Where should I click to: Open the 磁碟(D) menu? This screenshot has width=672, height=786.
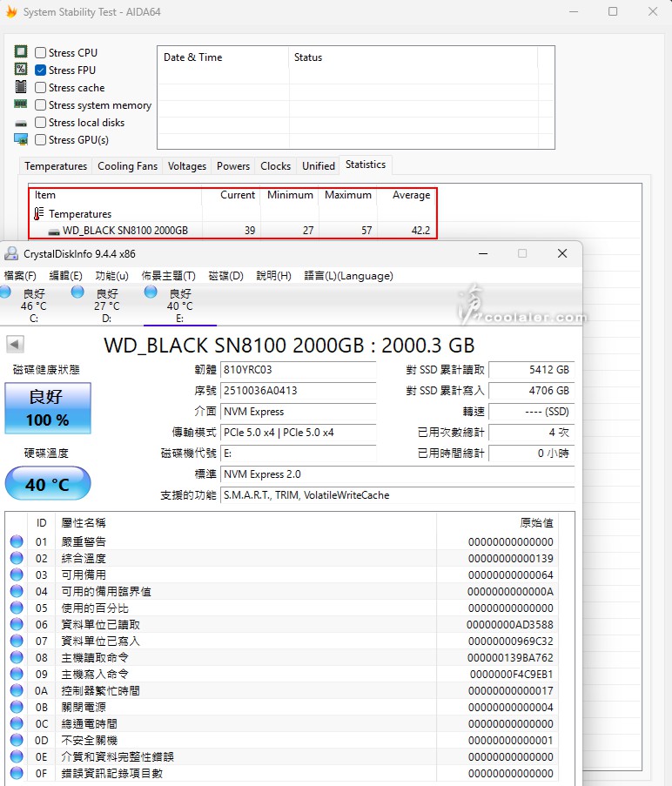pyautogui.click(x=225, y=276)
